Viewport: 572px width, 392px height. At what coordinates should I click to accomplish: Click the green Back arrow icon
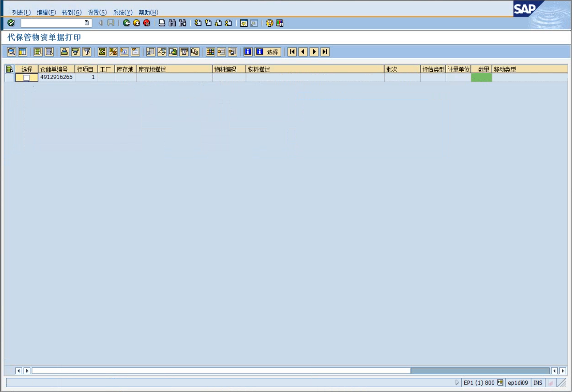[x=127, y=23]
